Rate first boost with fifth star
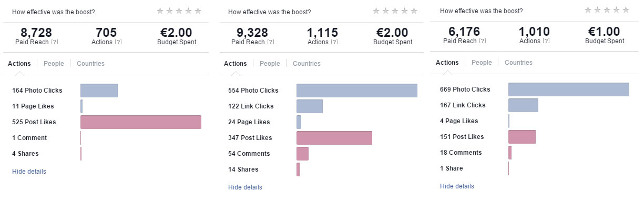The height and width of the screenshot is (200, 644). coord(198,11)
